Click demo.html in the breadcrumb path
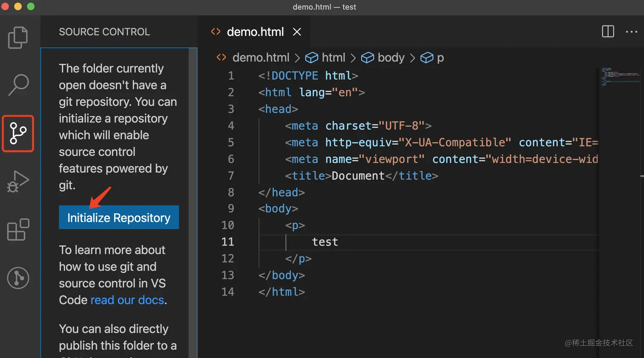The image size is (644, 358). click(261, 58)
